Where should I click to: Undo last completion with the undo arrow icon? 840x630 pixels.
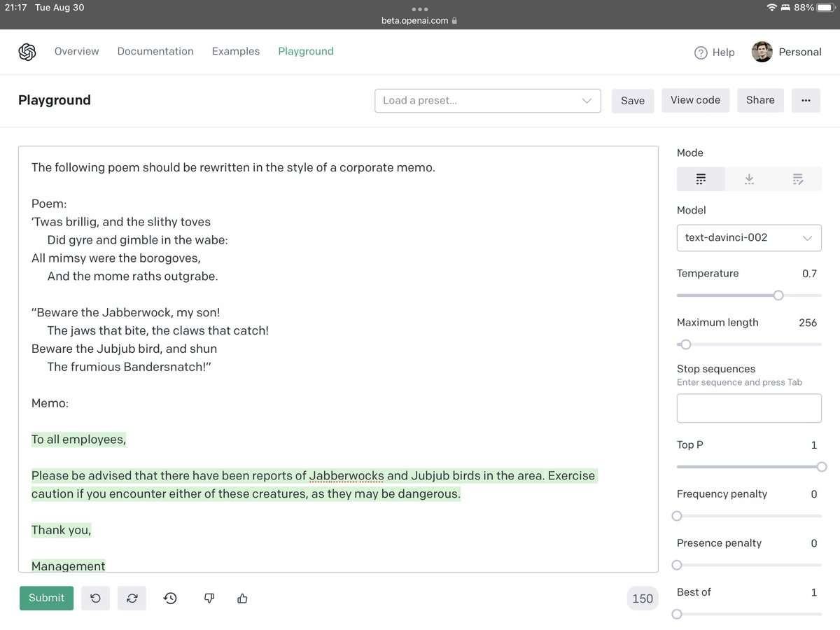(96, 598)
